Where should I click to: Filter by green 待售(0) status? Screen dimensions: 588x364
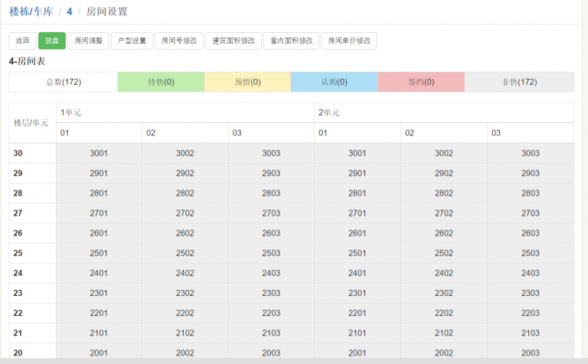point(161,82)
